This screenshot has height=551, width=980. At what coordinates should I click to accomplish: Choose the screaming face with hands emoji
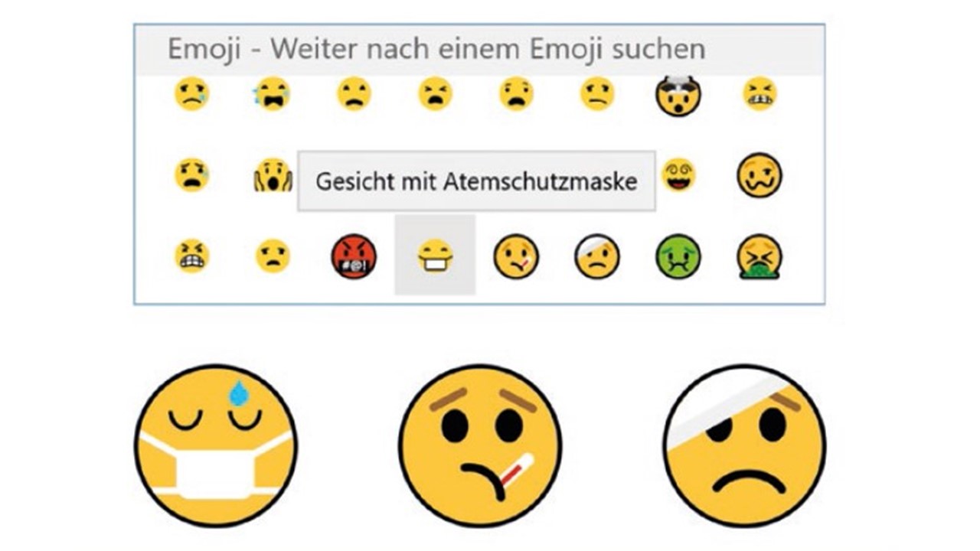[273, 174]
